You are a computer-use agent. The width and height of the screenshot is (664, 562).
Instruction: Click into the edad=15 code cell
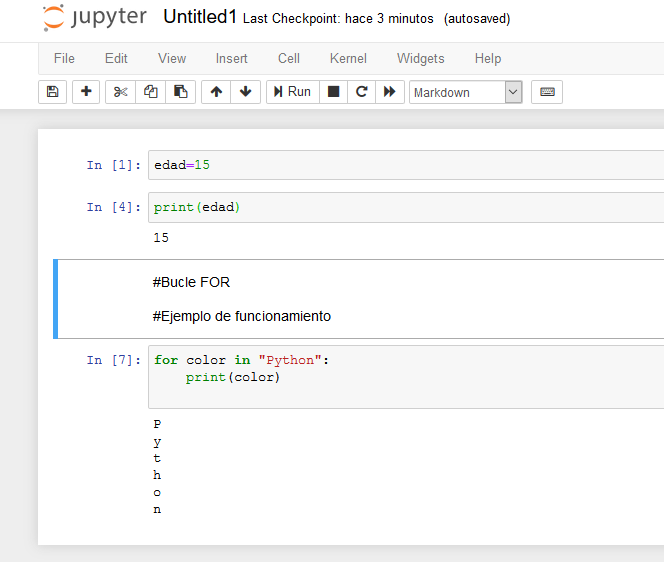406,165
